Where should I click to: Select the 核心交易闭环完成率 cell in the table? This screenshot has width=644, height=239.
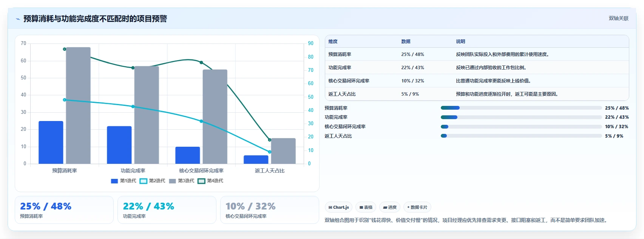pyautogui.click(x=349, y=81)
